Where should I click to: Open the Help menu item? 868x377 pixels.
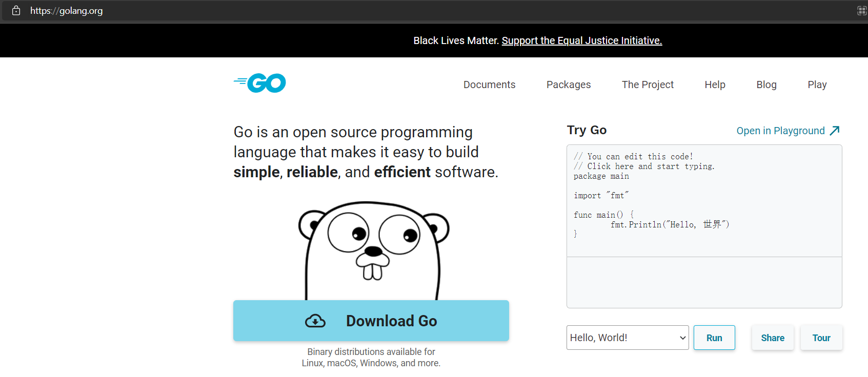pos(715,85)
